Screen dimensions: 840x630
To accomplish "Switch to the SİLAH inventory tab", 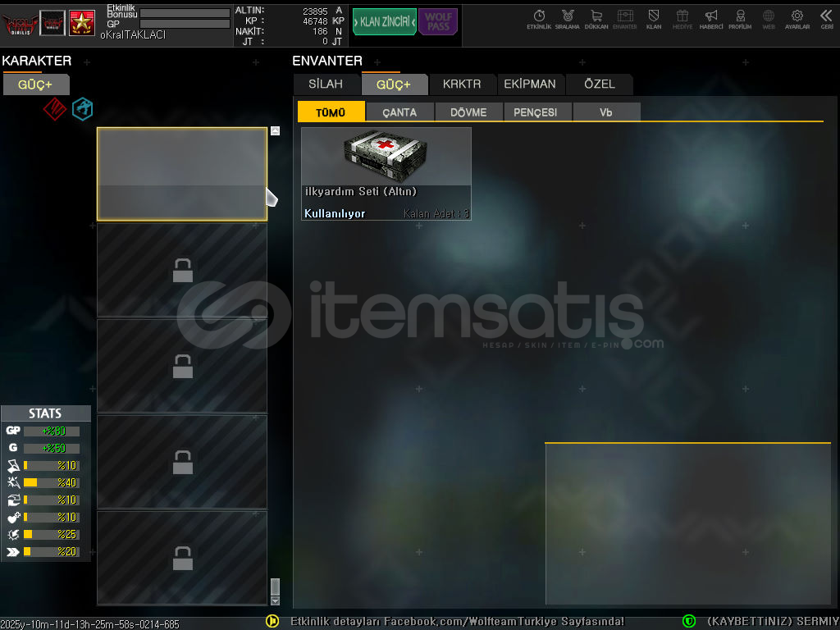I will (325, 84).
